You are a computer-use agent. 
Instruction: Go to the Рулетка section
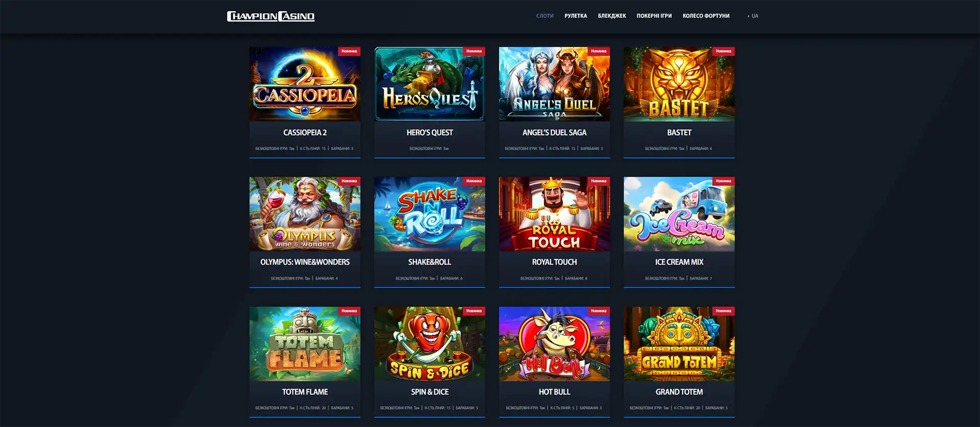576,16
